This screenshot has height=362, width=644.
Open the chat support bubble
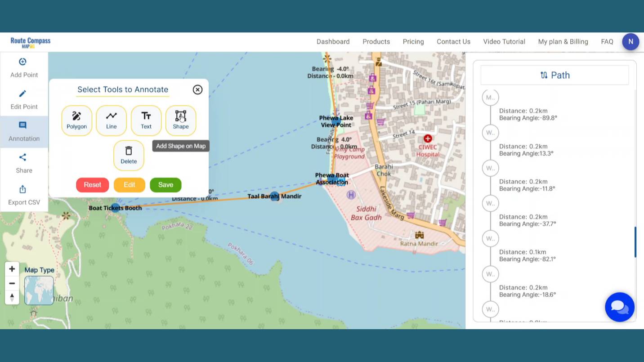click(x=620, y=307)
